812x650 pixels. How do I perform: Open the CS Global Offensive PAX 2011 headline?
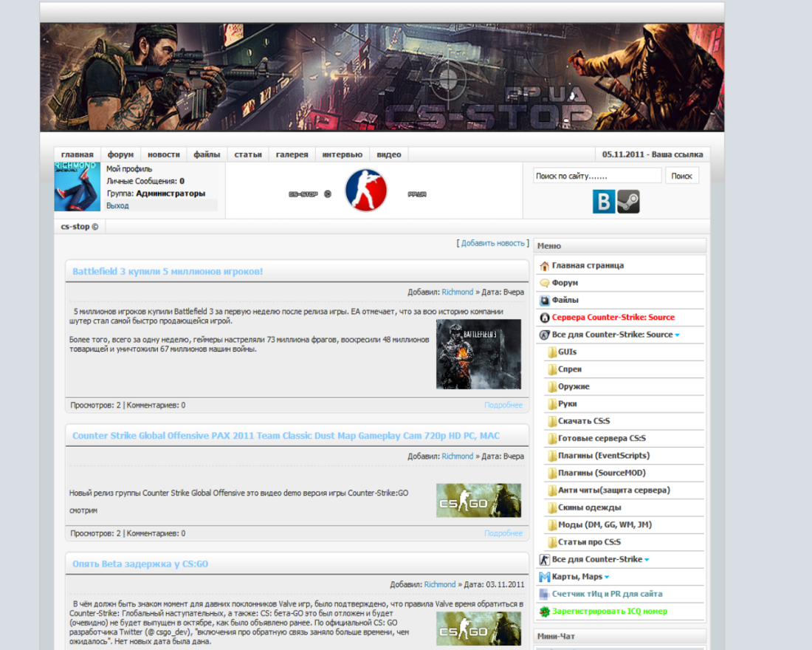point(286,436)
